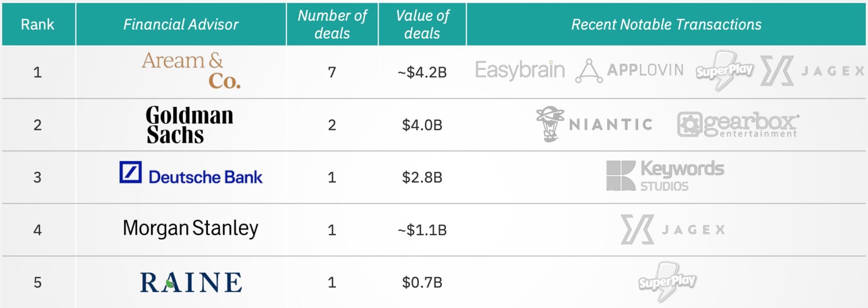Select SuperPlay logo in Raine row
Screen dimensions: 868x308
pos(667,282)
